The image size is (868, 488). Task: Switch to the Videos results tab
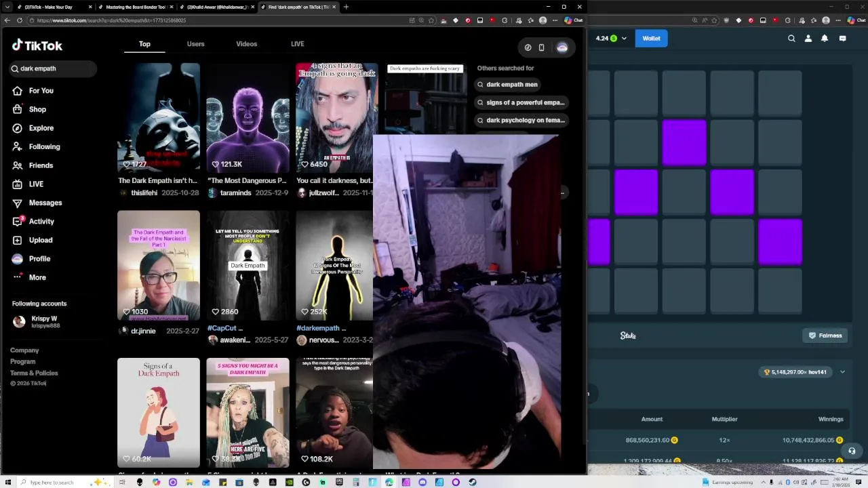pyautogui.click(x=246, y=44)
